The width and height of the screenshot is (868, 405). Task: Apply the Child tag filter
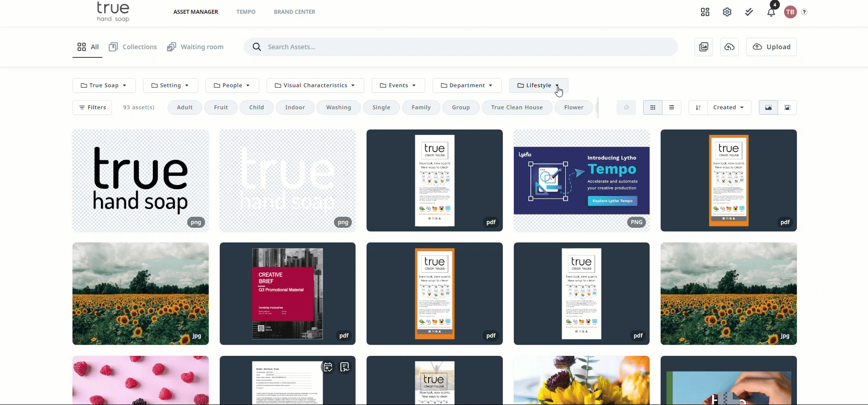pos(256,107)
